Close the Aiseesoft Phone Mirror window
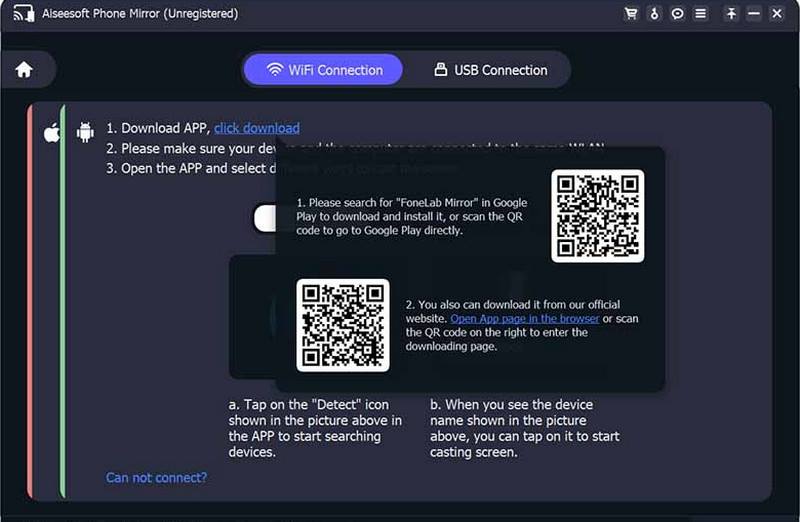Viewport: 800px width, 522px height. coord(777,13)
